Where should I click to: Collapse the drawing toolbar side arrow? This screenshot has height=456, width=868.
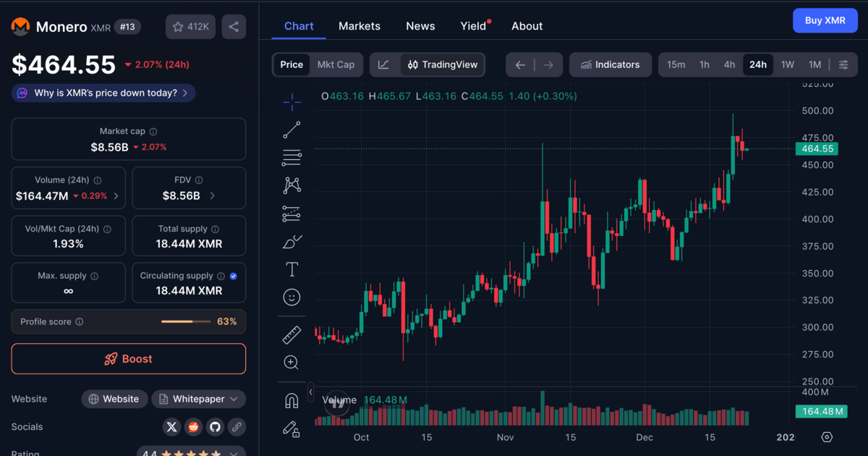(x=310, y=392)
